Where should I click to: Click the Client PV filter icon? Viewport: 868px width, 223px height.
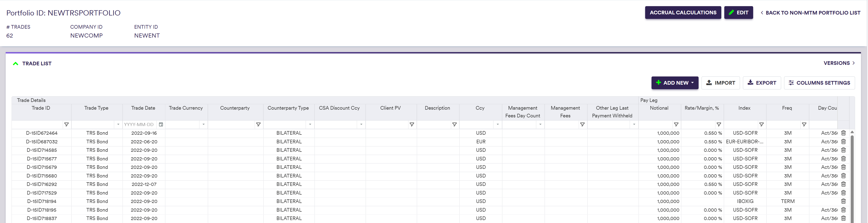pyautogui.click(x=412, y=124)
